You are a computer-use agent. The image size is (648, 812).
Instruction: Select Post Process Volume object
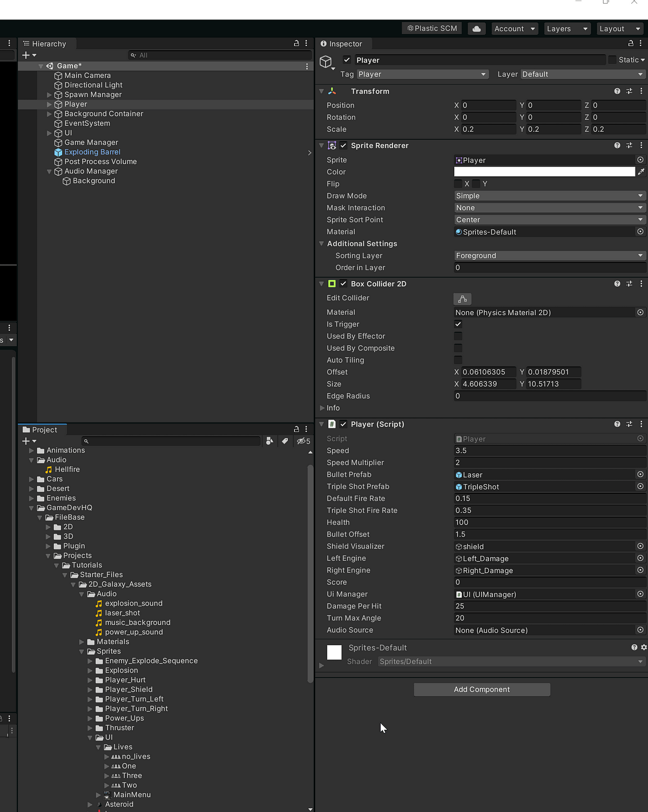100,162
